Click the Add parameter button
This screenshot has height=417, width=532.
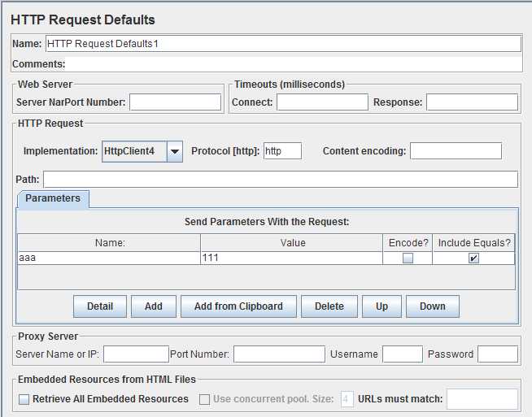click(x=154, y=306)
